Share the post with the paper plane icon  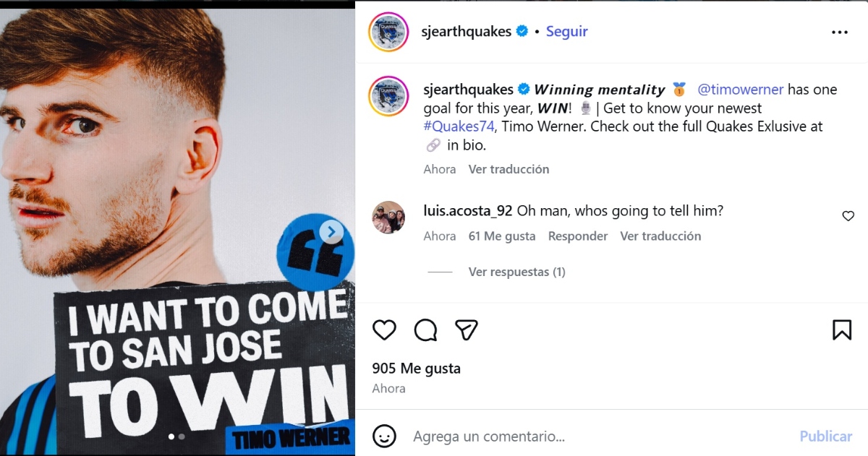coord(467,330)
